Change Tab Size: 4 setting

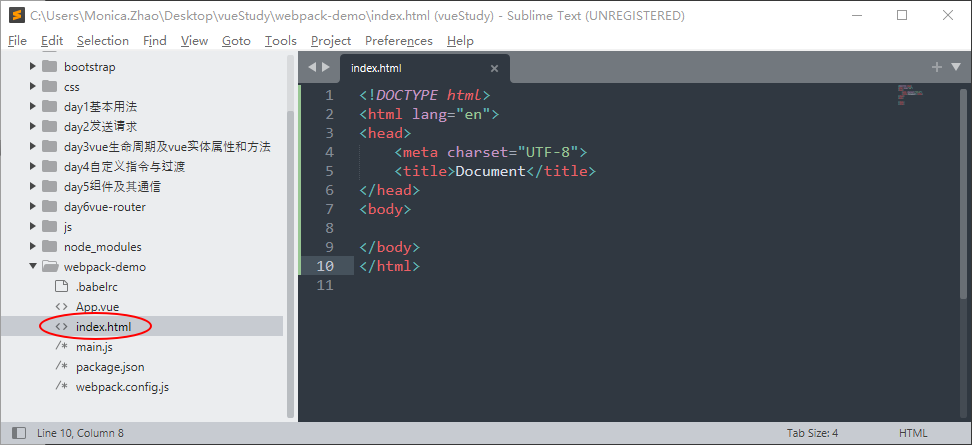[x=812, y=433]
